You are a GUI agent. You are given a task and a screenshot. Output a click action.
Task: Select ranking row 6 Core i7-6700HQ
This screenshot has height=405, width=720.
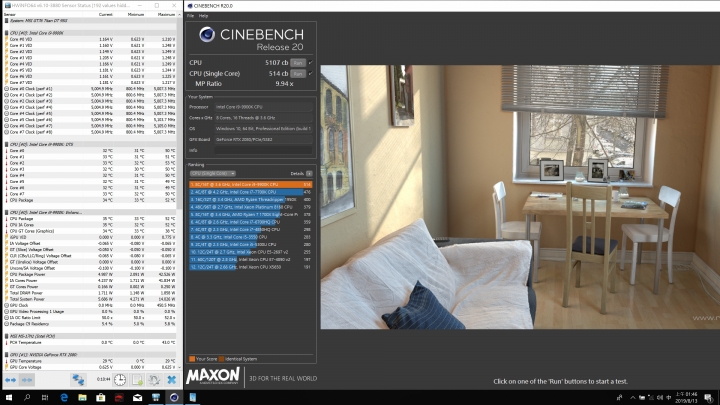click(251, 222)
